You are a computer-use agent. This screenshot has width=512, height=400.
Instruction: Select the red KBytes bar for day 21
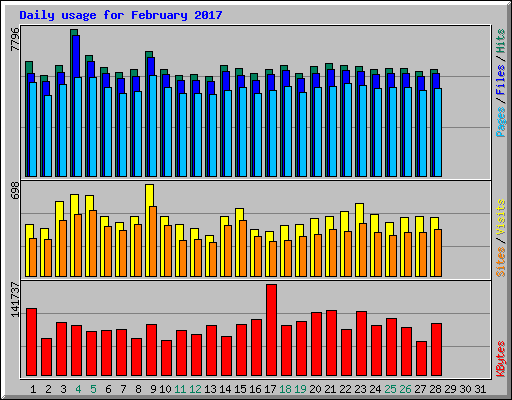[331, 343]
